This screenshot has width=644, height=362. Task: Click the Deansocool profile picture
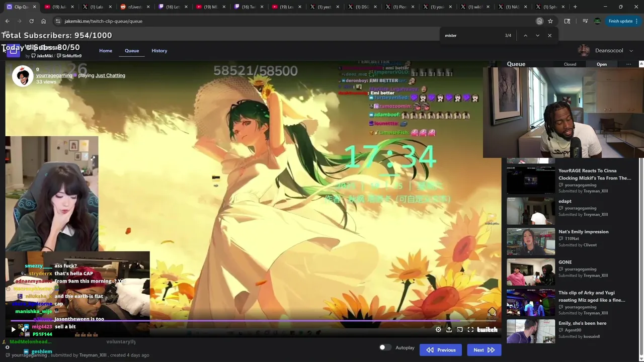pyautogui.click(x=584, y=51)
